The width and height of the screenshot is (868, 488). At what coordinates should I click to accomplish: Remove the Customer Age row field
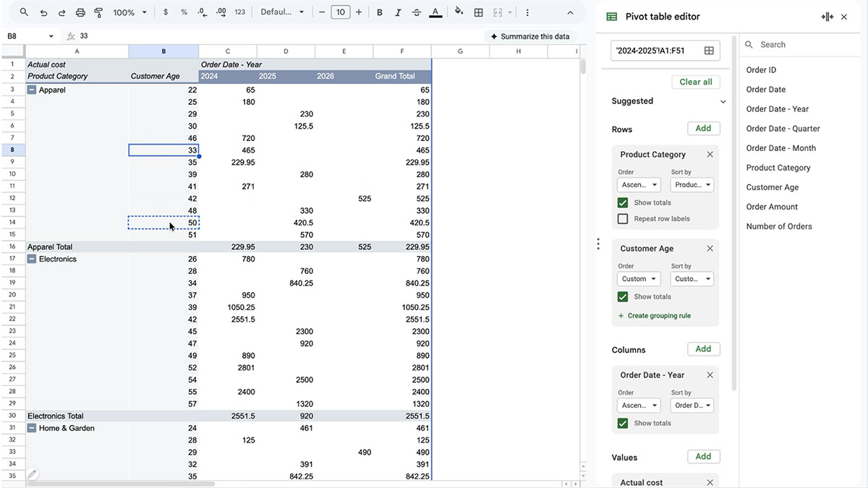pos(710,248)
